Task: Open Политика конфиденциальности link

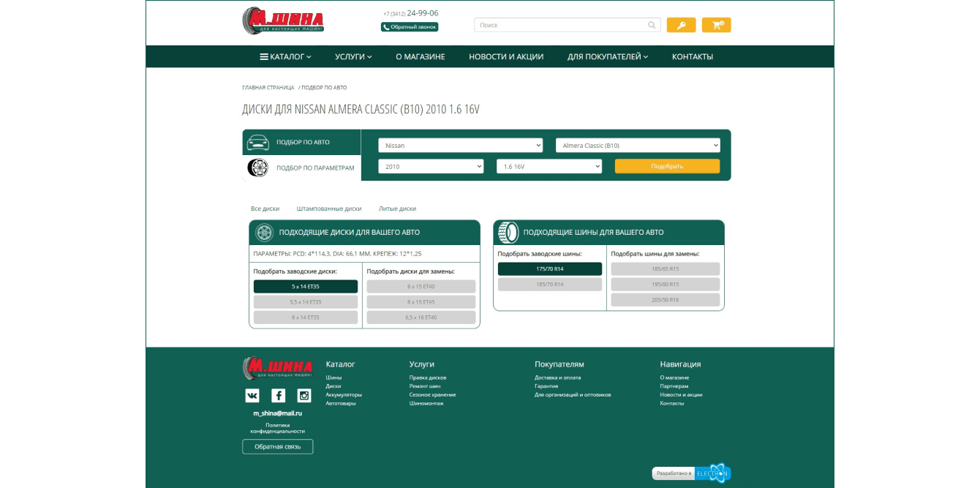Action: point(278,428)
